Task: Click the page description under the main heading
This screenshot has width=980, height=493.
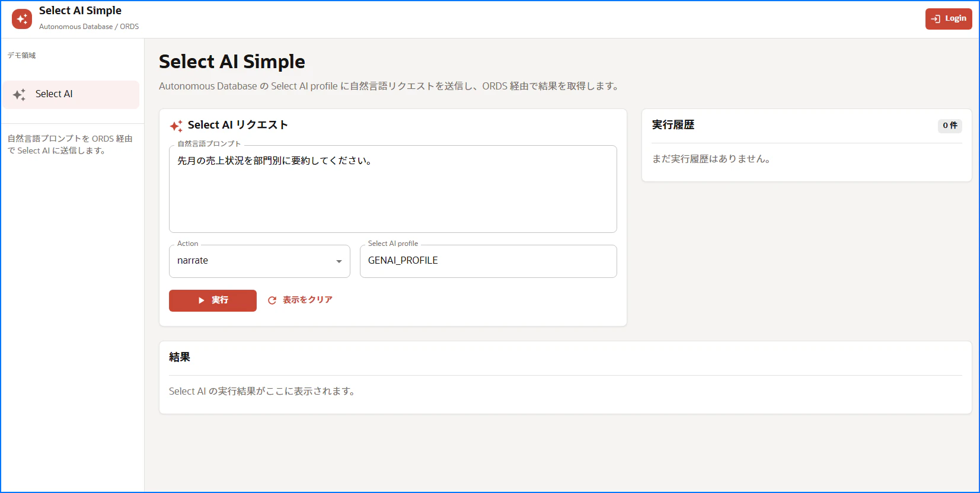Action: pyautogui.click(x=390, y=86)
